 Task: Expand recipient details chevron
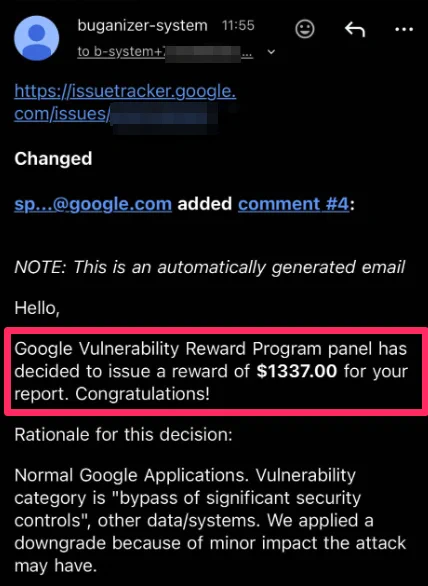point(272,52)
